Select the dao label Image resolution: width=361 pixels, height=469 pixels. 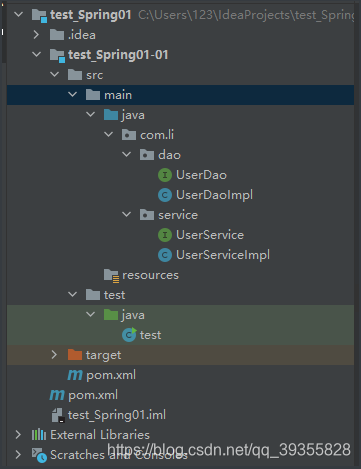coord(170,155)
